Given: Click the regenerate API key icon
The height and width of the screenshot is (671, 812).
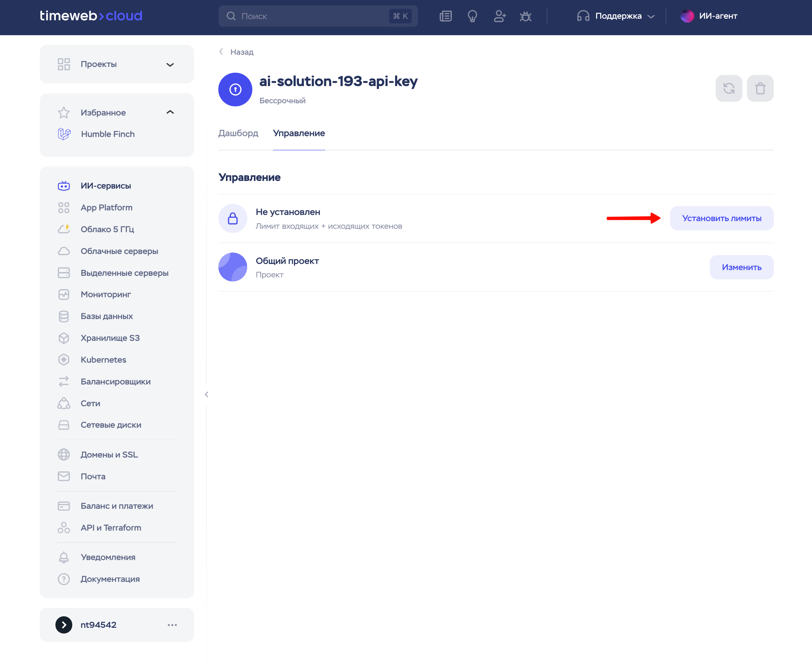Looking at the screenshot, I should coord(729,88).
